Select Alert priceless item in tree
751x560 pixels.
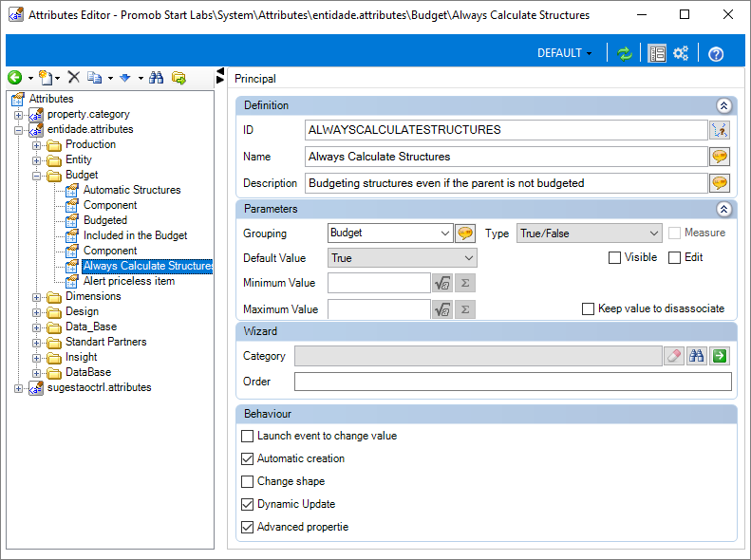coord(129,281)
